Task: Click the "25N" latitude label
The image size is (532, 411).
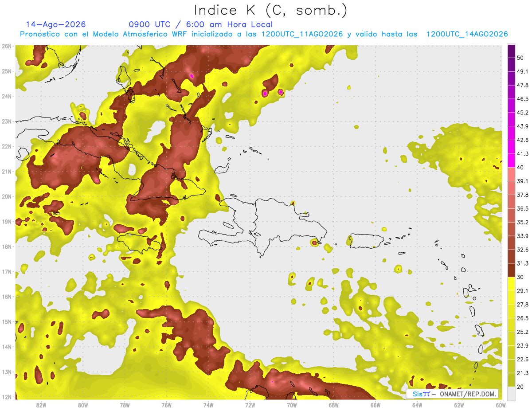Action: click(x=7, y=71)
